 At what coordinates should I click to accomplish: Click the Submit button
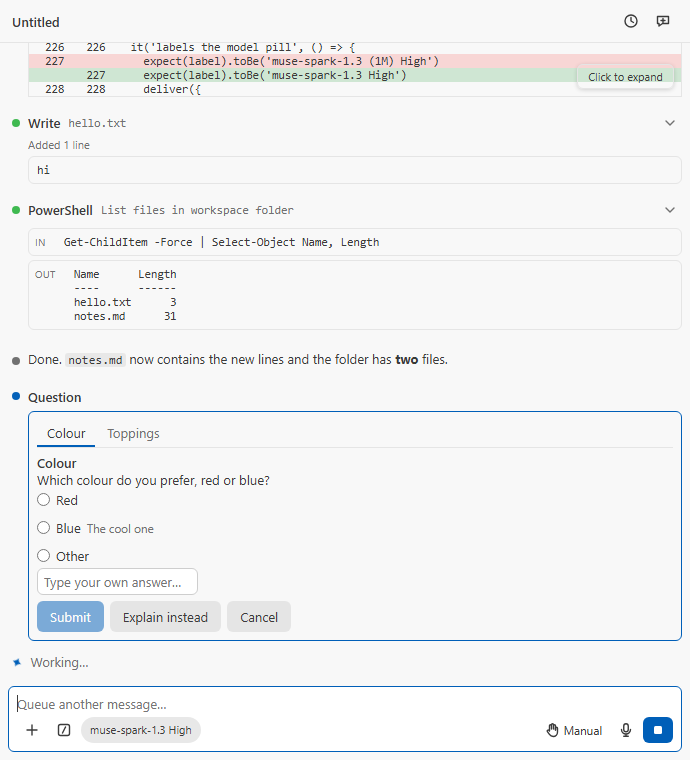(70, 617)
